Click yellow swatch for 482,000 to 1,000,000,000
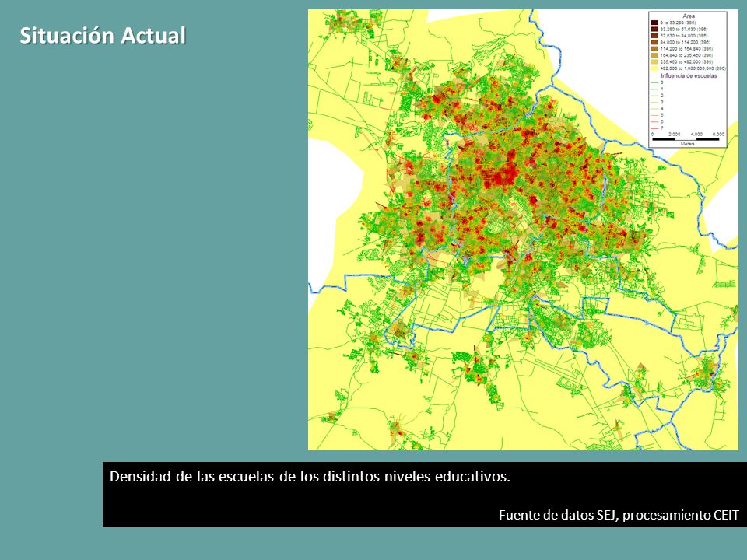 pos(654,68)
